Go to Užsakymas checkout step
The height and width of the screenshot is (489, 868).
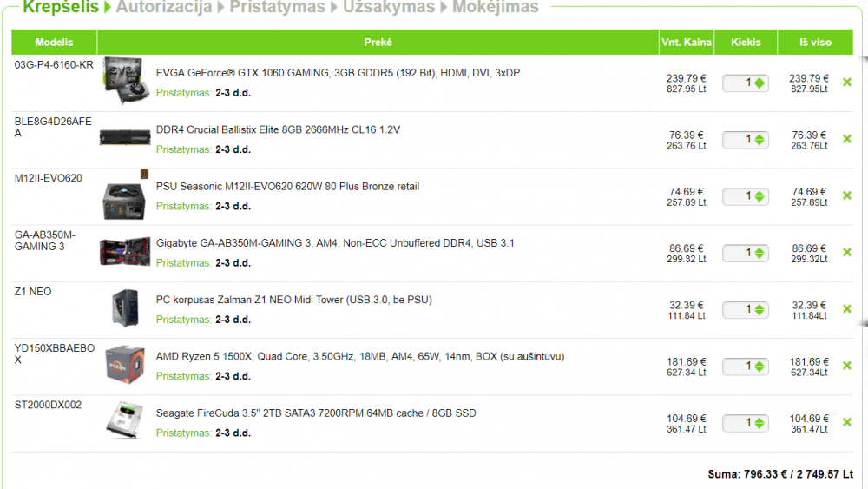tap(389, 7)
